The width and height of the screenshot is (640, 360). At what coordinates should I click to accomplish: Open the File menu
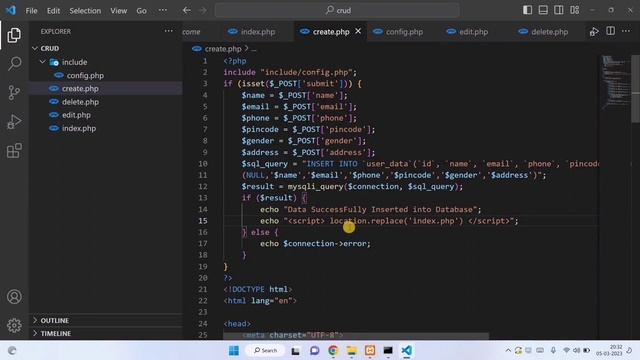[x=31, y=11]
